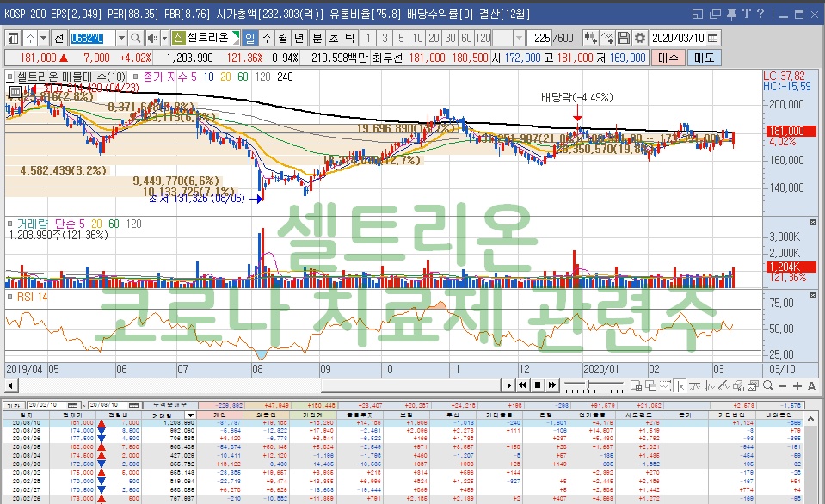Screen dimensions: 825x504
Task: Click the 기간 period button in the table
Action: pos(13,405)
